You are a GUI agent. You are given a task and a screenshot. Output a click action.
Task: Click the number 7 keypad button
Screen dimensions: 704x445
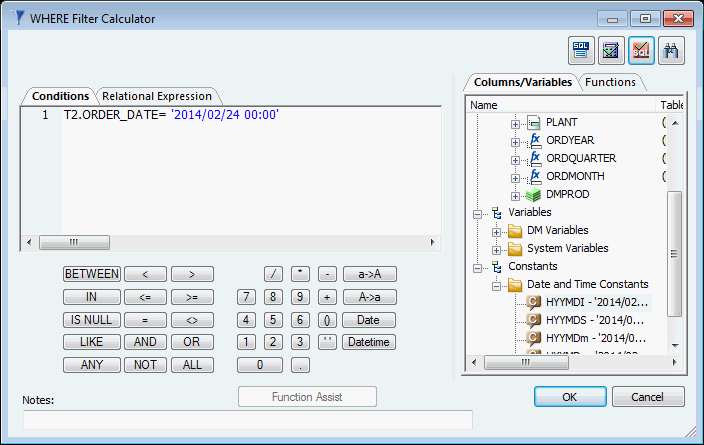(x=246, y=297)
